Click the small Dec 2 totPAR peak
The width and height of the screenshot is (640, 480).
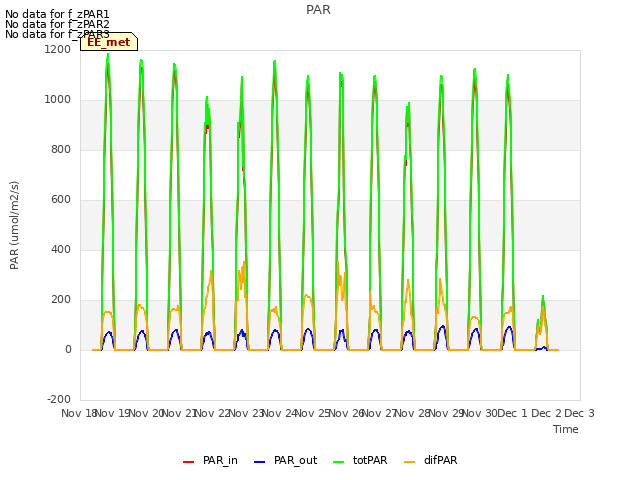[543, 297]
